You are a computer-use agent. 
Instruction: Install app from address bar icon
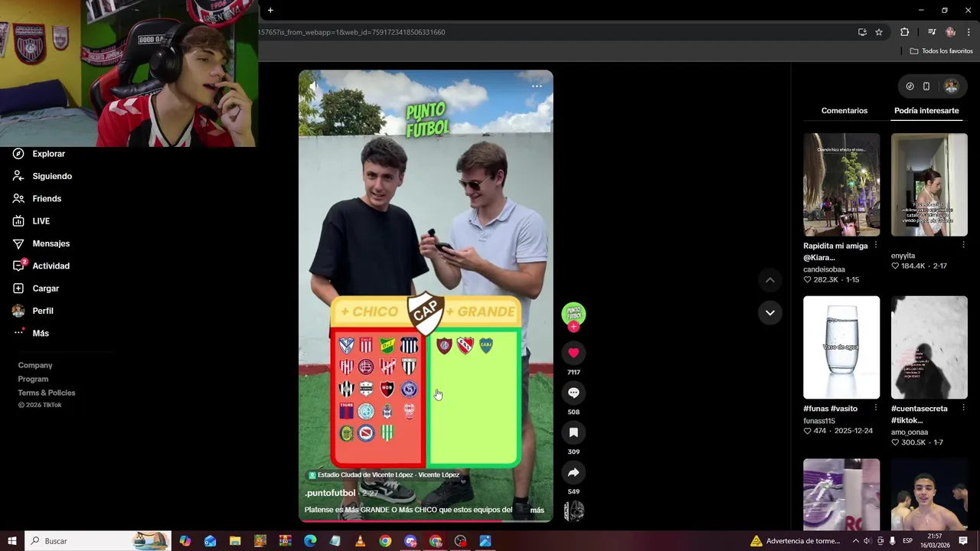click(862, 32)
